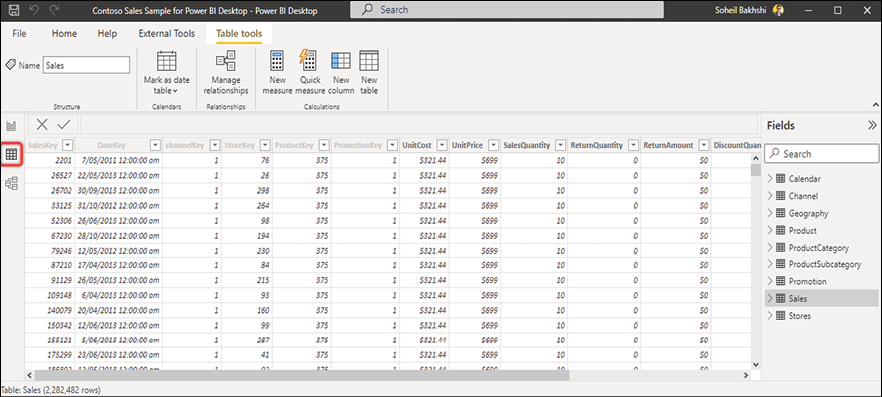Viewport: 882px width, 397px height.
Task: Open the File menu
Action: [19, 34]
